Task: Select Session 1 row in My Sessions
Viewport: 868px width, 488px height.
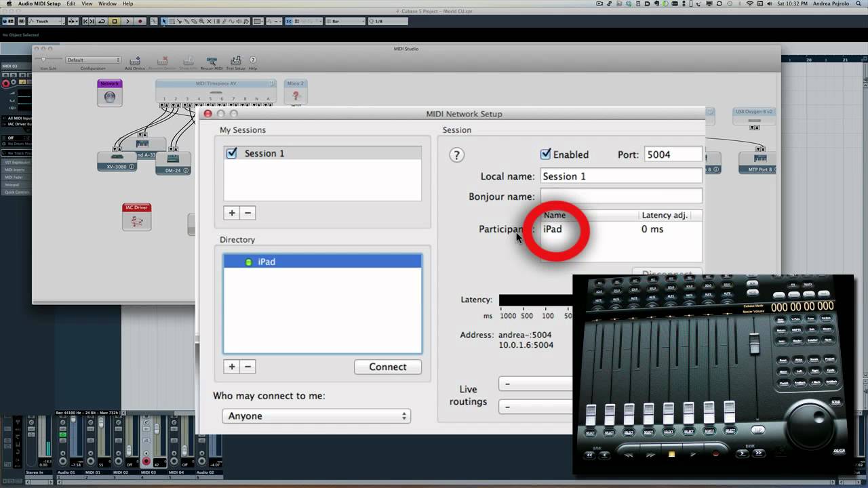Action: 323,153
